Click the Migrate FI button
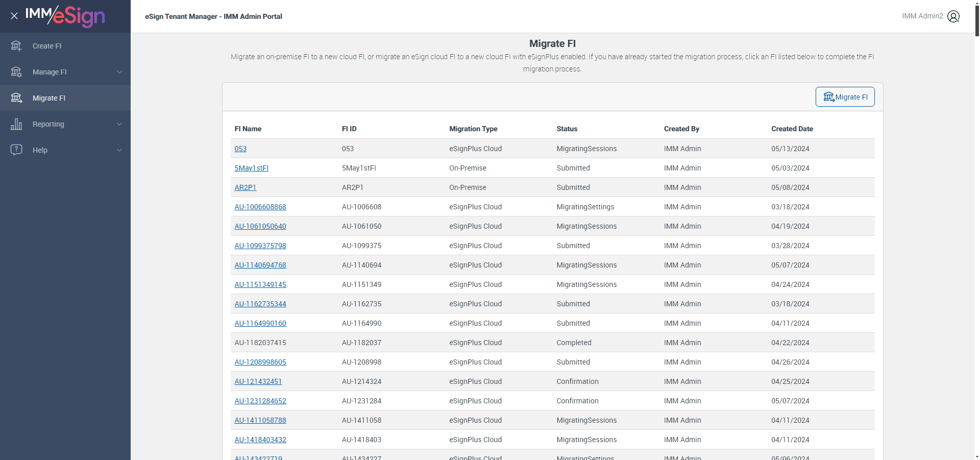The height and width of the screenshot is (460, 980). pyautogui.click(x=845, y=97)
